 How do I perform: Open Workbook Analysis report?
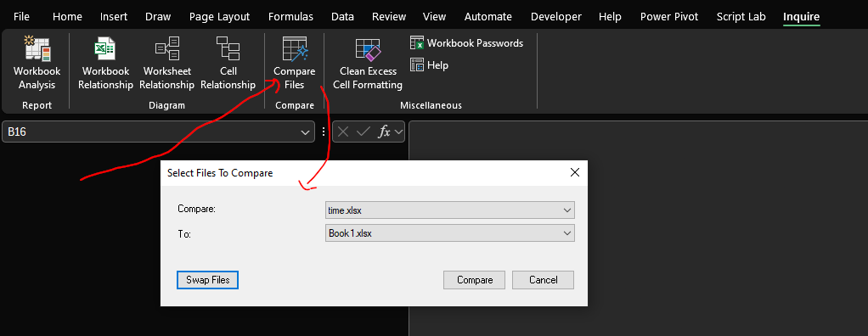click(37, 63)
